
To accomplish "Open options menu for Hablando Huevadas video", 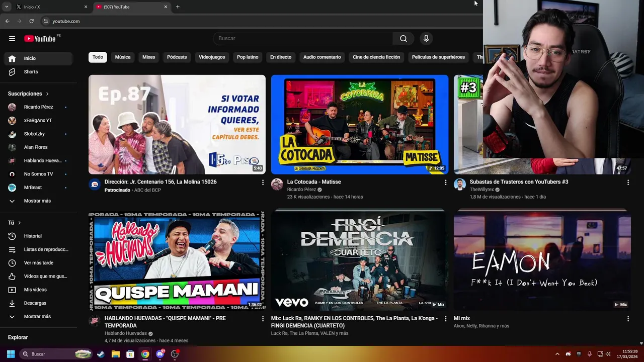I will [263, 319].
